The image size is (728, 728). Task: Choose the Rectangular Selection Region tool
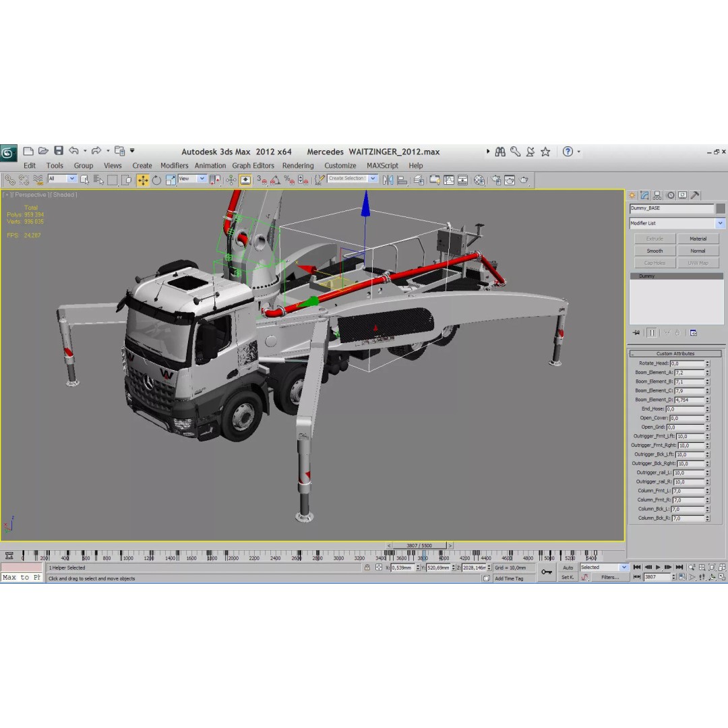[x=113, y=180]
